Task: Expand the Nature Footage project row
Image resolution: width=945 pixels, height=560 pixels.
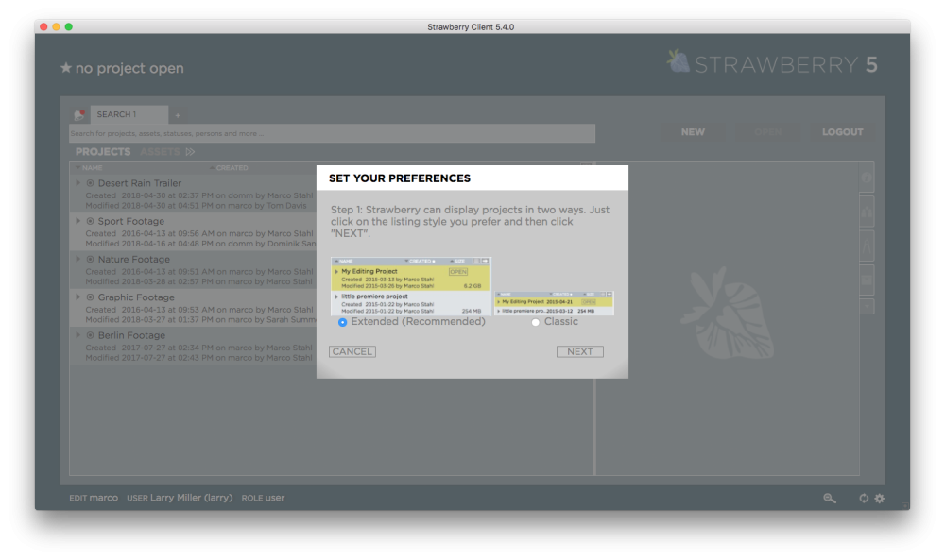Action: pyautogui.click(x=77, y=259)
